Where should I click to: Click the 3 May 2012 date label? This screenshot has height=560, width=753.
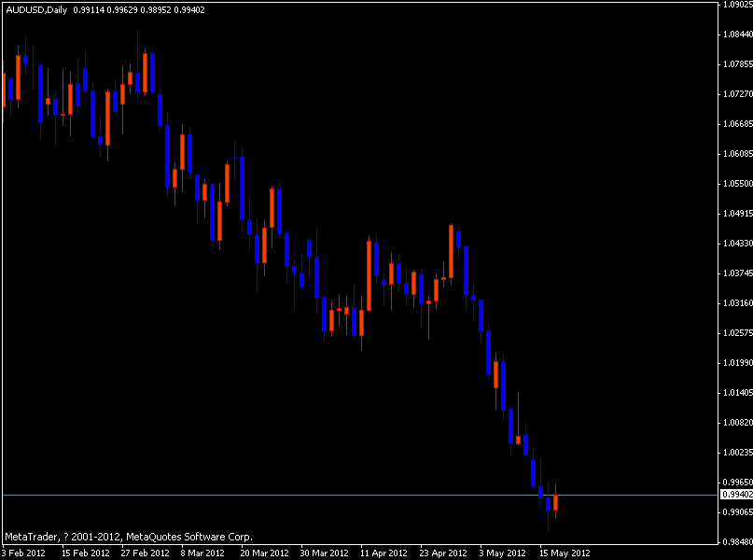coord(502,553)
